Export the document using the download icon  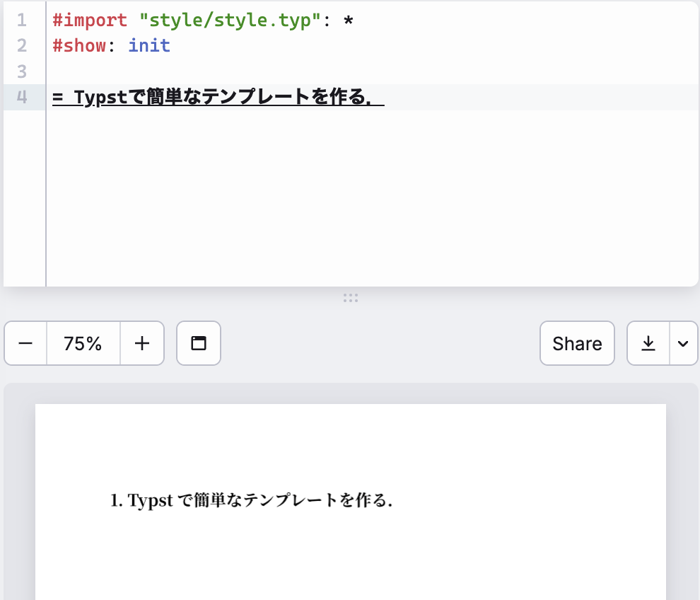648,343
